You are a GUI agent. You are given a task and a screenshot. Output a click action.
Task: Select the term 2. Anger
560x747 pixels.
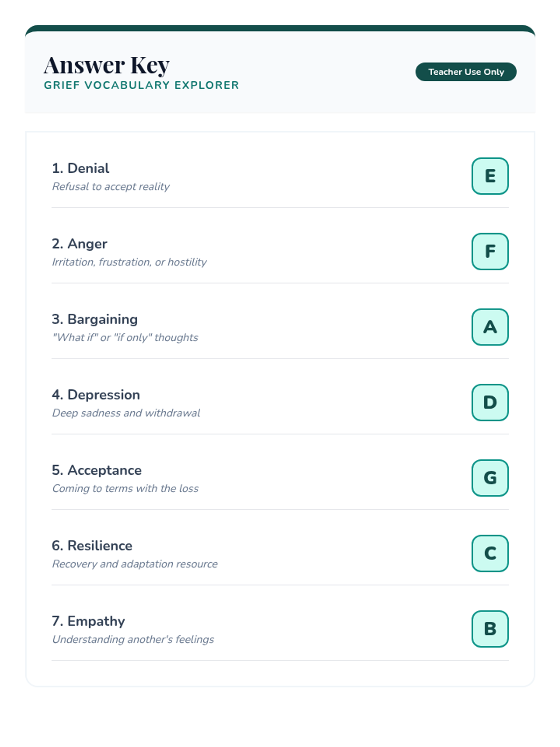[x=79, y=244]
